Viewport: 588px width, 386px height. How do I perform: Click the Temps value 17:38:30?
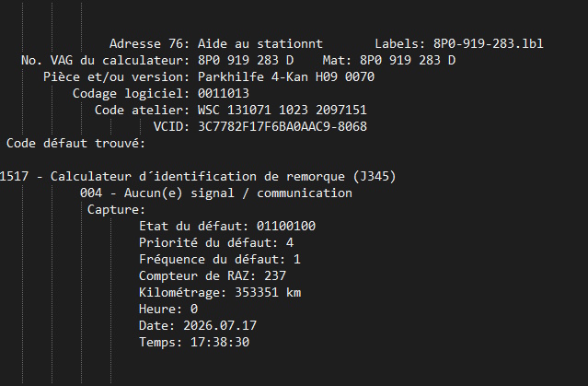(x=220, y=342)
